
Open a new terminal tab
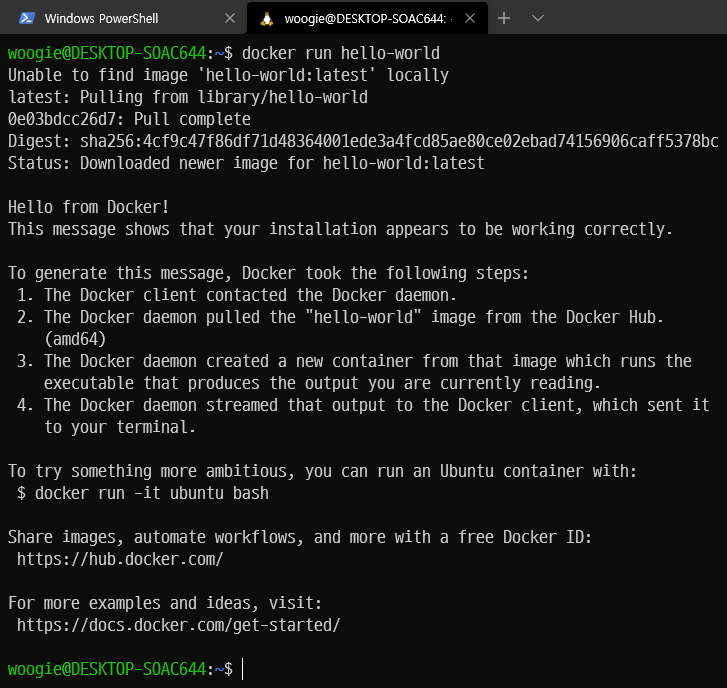(504, 19)
